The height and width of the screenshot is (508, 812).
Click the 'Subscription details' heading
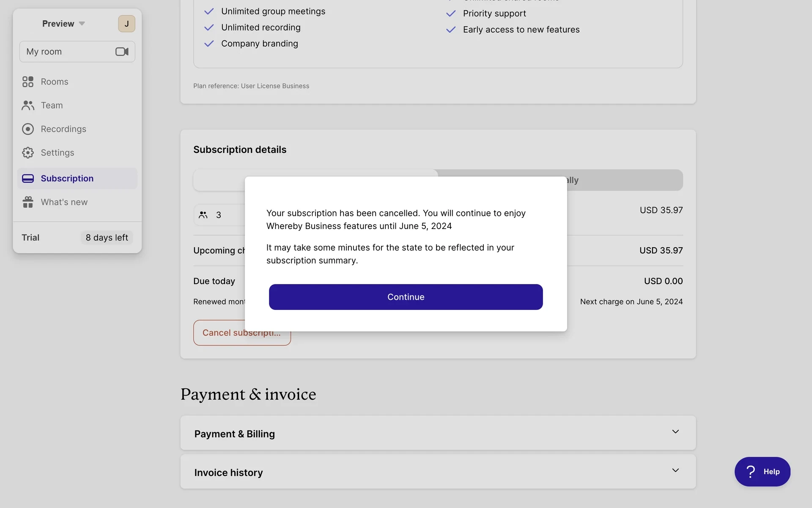point(240,149)
